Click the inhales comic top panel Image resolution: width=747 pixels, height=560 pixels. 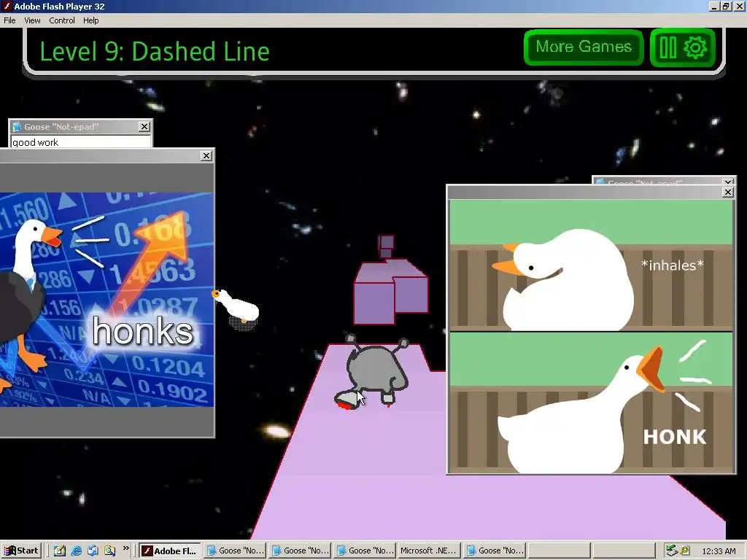[x=591, y=265]
